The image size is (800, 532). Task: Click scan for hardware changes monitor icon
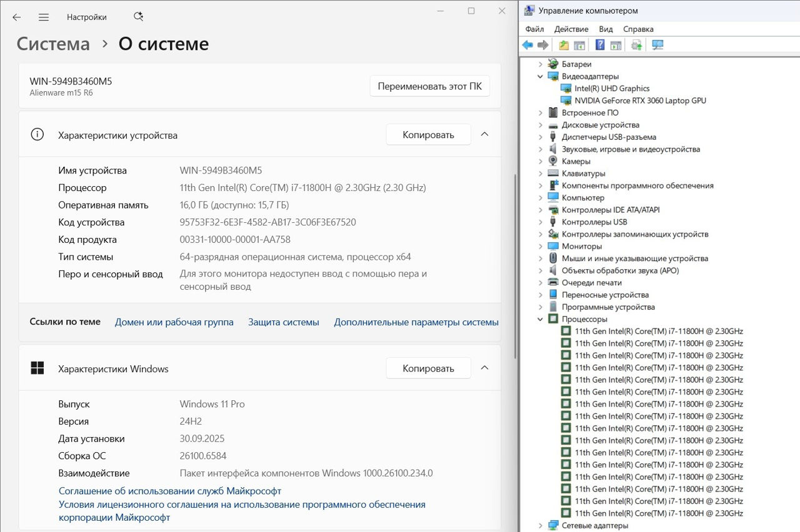657,45
